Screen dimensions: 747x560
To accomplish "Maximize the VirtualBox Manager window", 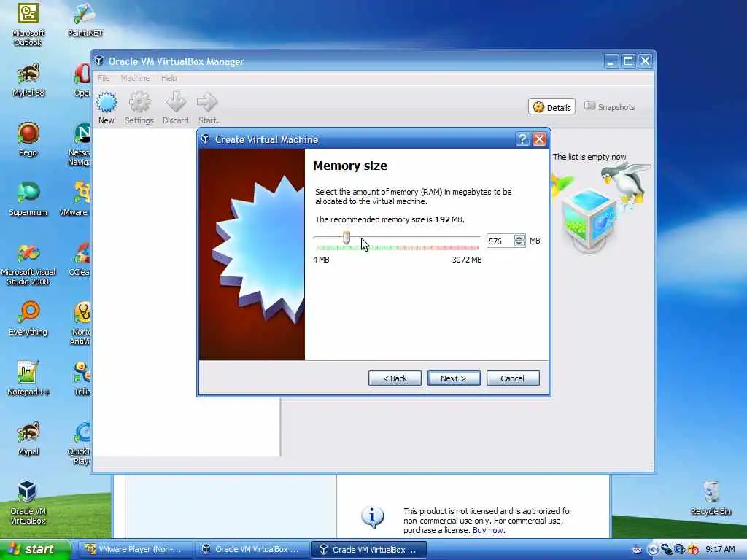I will (x=628, y=61).
